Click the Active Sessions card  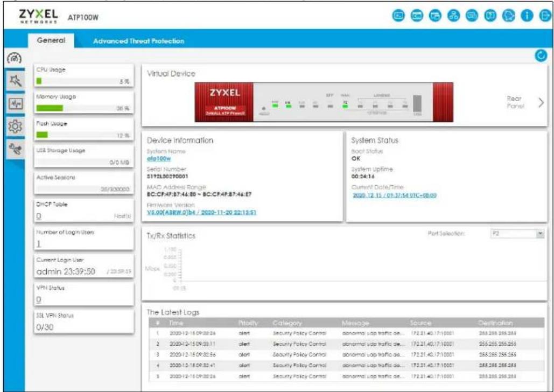click(x=84, y=184)
